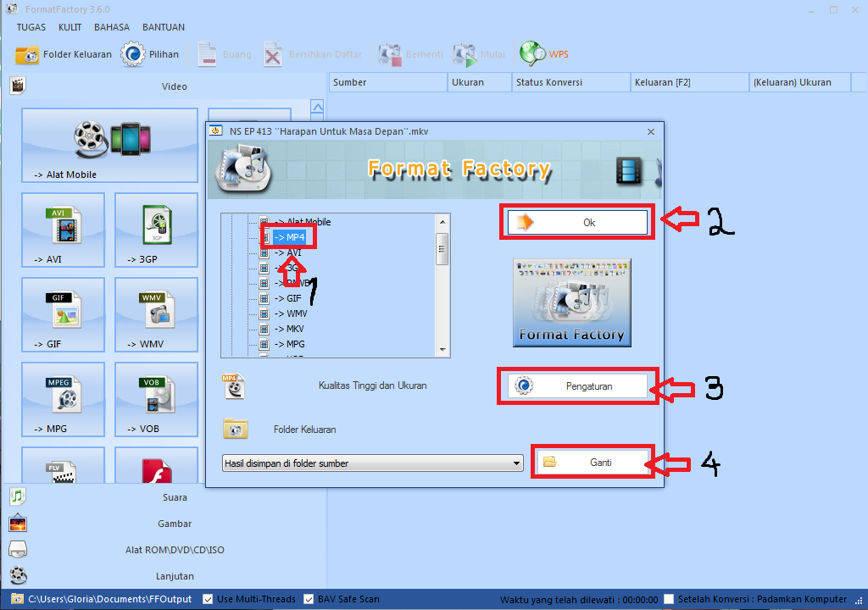Click the Ok button in dialog
Image resolution: width=868 pixels, height=610 pixels.
click(x=577, y=223)
